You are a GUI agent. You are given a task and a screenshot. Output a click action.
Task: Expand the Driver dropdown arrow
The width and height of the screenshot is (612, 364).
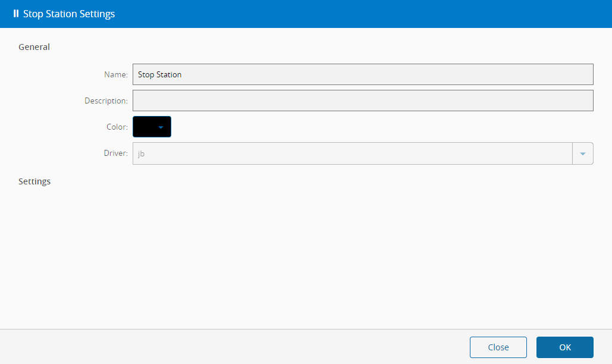583,153
